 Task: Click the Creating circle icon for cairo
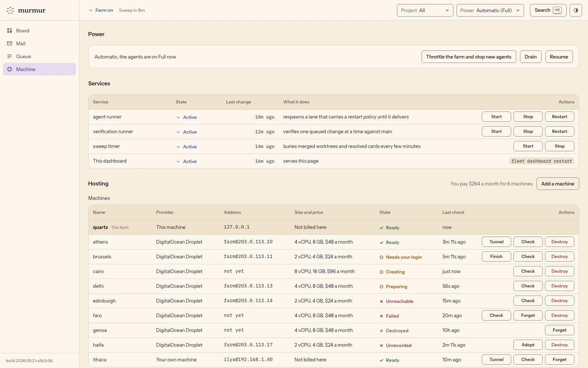pyautogui.click(x=381, y=272)
